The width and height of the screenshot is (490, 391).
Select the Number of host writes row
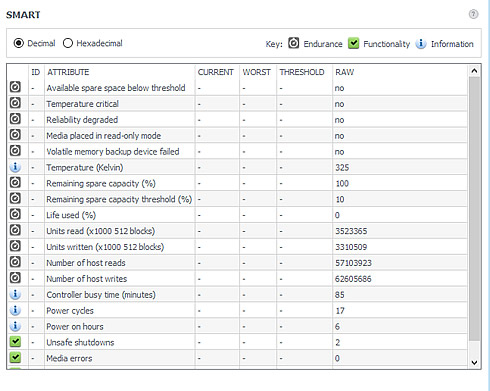pos(237,279)
